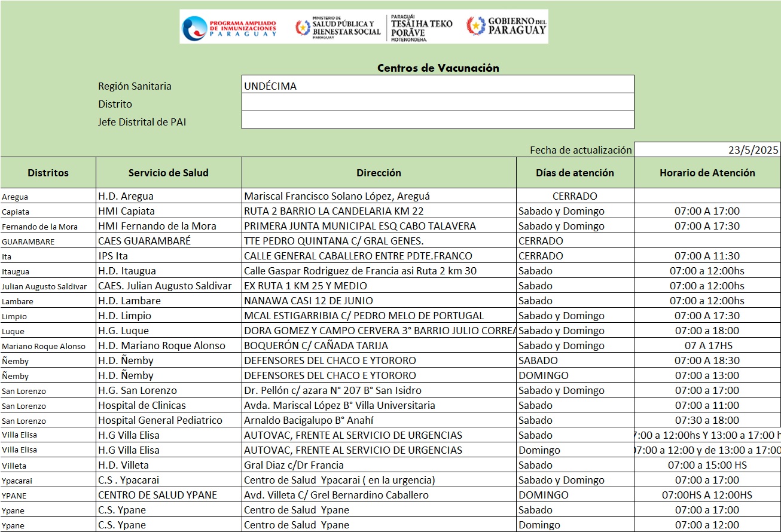Screen dimensions: 781x532
Task: Click the Tesãi Ha Teko Porãve logo
Action: [x=422, y=27]
